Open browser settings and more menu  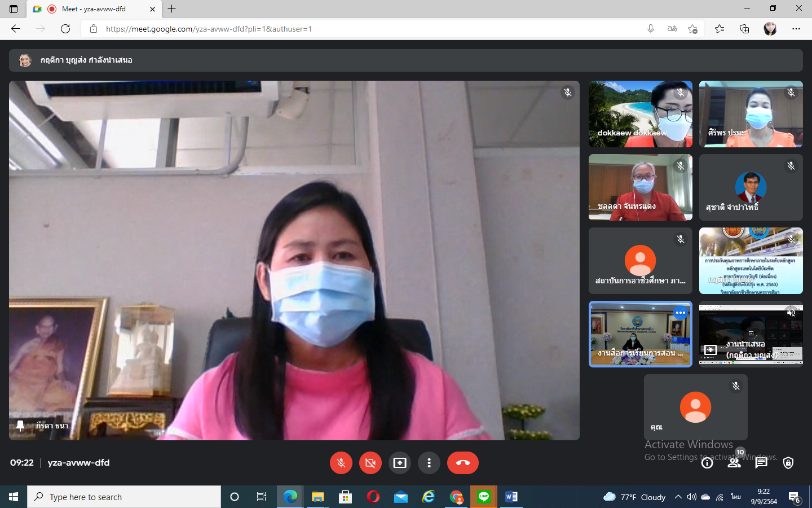796,29
